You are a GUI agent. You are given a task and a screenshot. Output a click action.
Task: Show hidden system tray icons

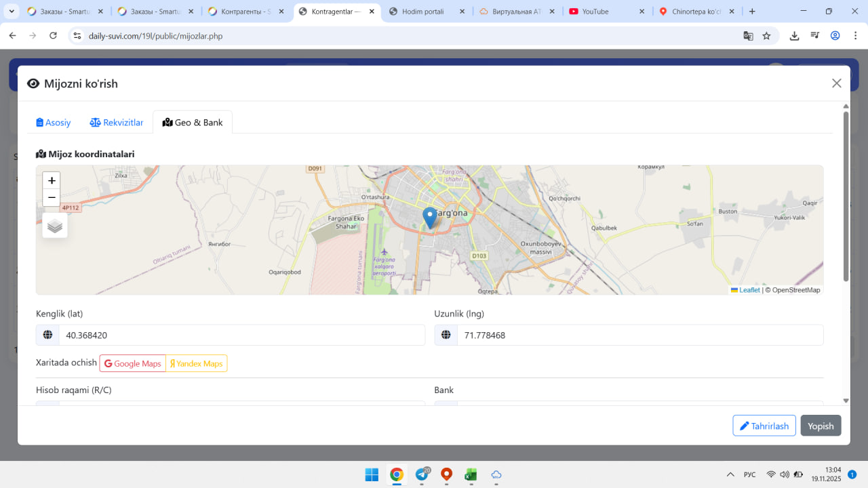[x=730, y=474]
